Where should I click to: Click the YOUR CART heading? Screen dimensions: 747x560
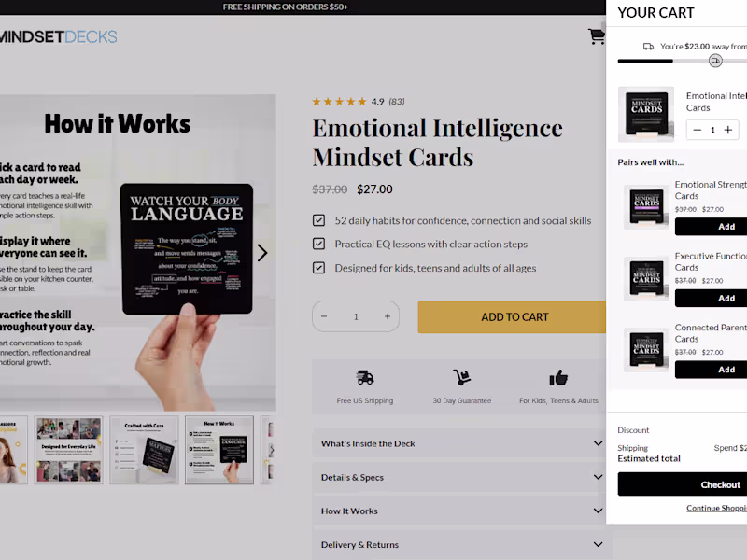[656, 13]
